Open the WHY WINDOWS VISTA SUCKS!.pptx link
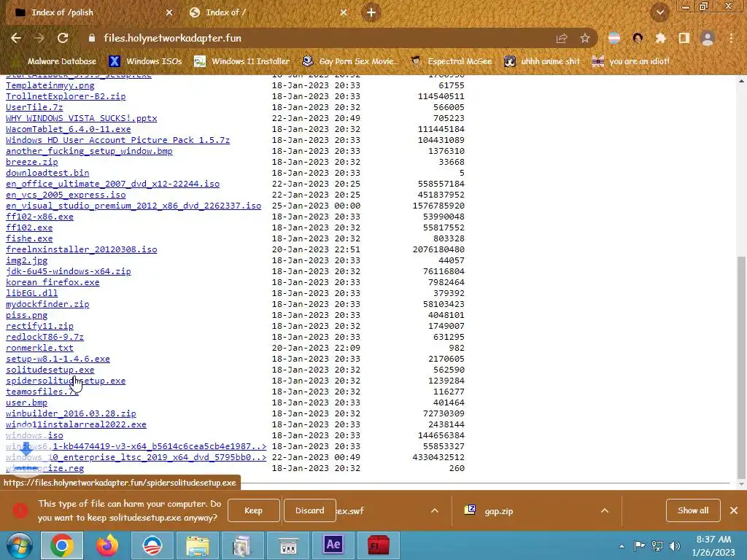Image resolution: width=747 pixels, height=560 pixels. [x=82, y=119]
